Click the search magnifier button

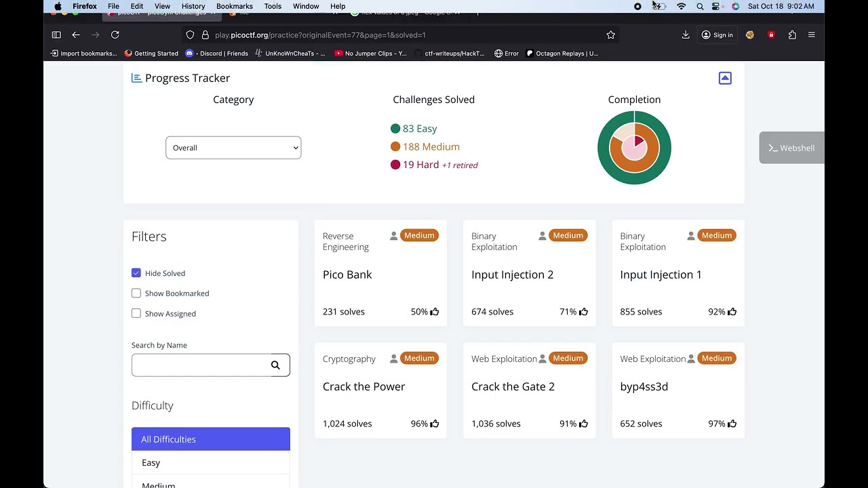click(275, 365)
